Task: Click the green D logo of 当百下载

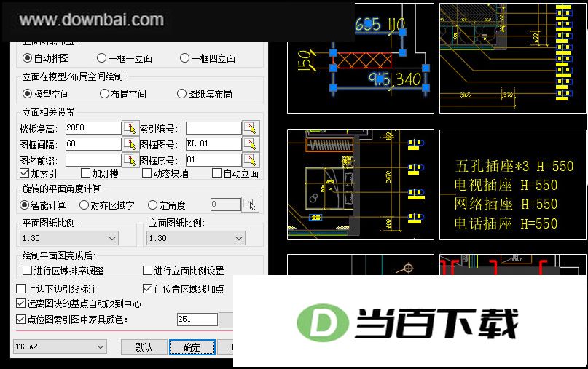Action: point(323,323)
